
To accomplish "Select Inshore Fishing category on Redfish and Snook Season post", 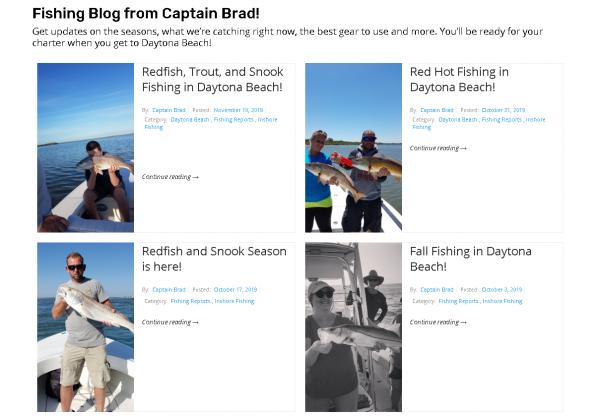I will point(234,301).
